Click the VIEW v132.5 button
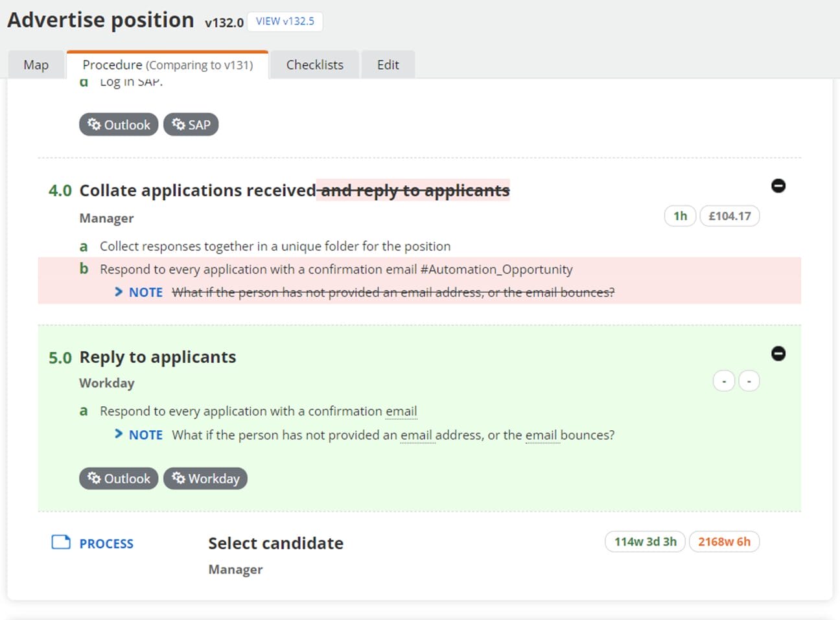Viewport: 840px width, 620px height. [285, 21]
